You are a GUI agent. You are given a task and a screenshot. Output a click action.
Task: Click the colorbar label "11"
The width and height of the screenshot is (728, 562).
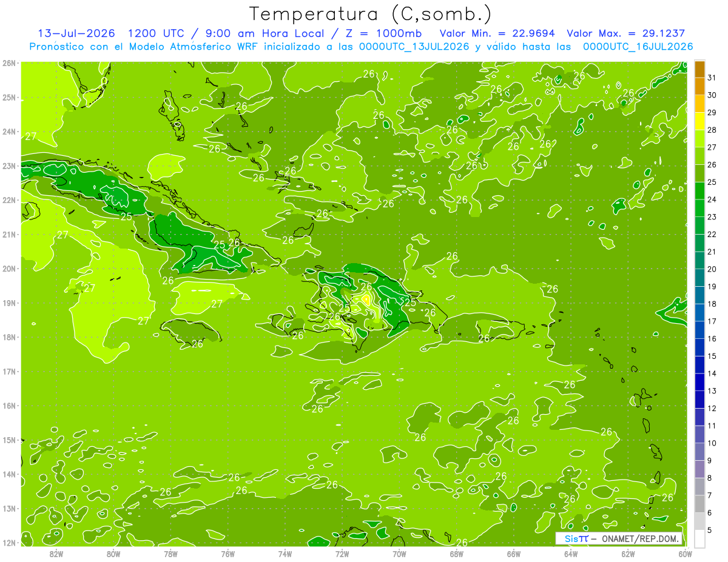click(712, 426)
